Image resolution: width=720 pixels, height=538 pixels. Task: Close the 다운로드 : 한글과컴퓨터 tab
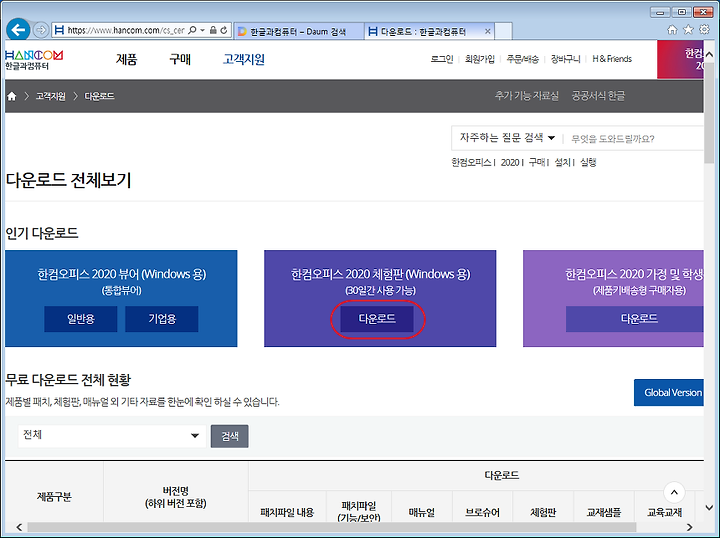[x=488, y=31]
